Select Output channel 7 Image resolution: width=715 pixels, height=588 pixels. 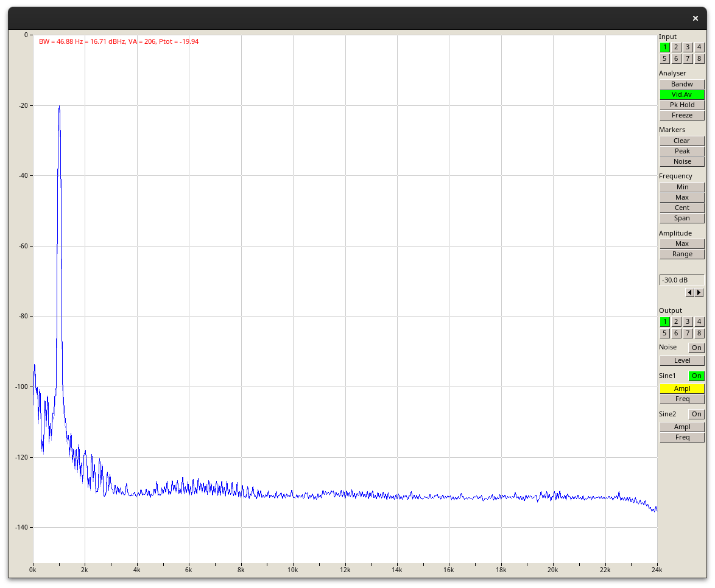pos(688,333)
